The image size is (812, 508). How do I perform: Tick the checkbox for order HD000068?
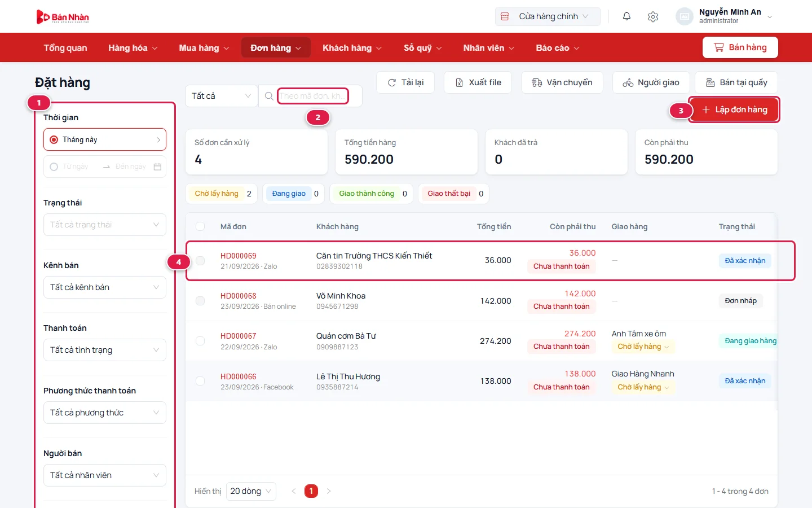200,301
